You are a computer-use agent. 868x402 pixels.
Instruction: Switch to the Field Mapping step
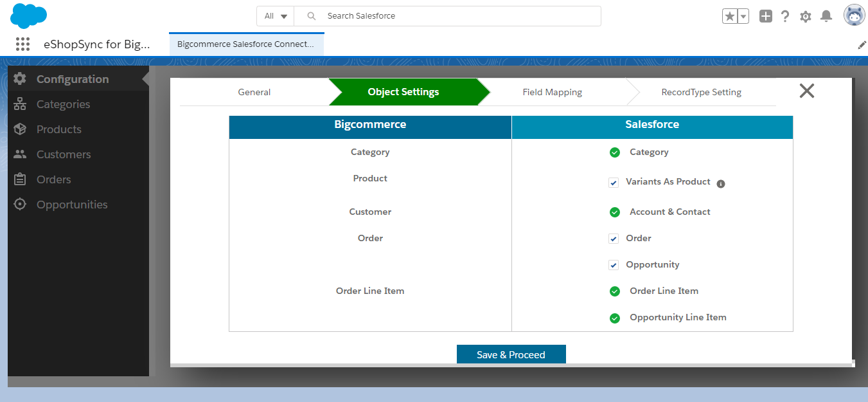552,92
